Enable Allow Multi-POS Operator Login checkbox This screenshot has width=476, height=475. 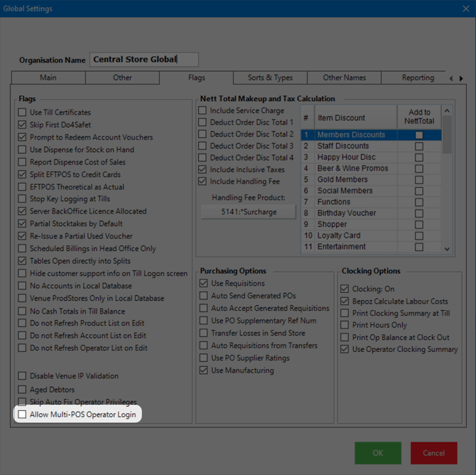[23, 415]
